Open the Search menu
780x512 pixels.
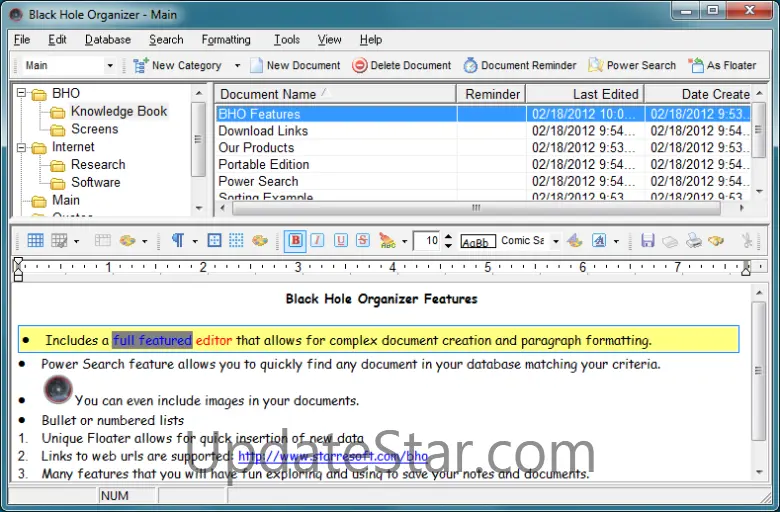pyautogui.click(x=166, y=40)
